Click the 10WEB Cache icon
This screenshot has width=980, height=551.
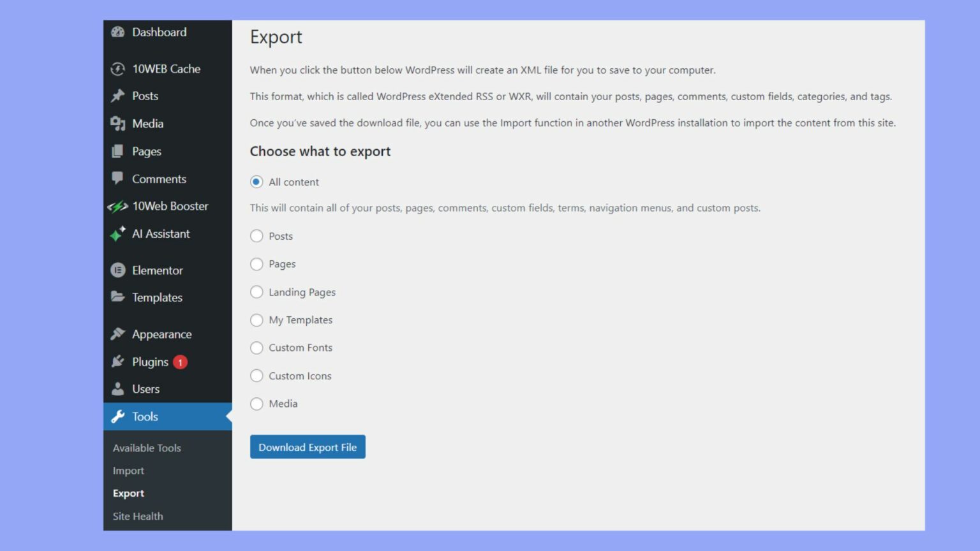click(x=117, y=69)
